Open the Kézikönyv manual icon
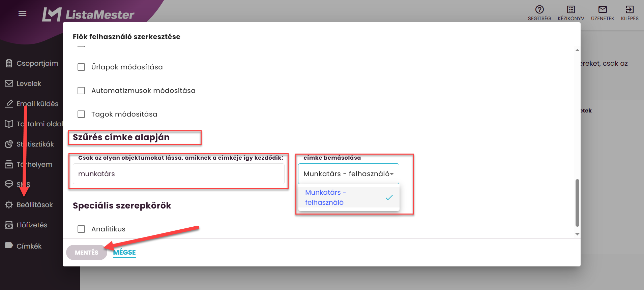The width and height of the screenshot is (644, 290). [x=571, y=9]
